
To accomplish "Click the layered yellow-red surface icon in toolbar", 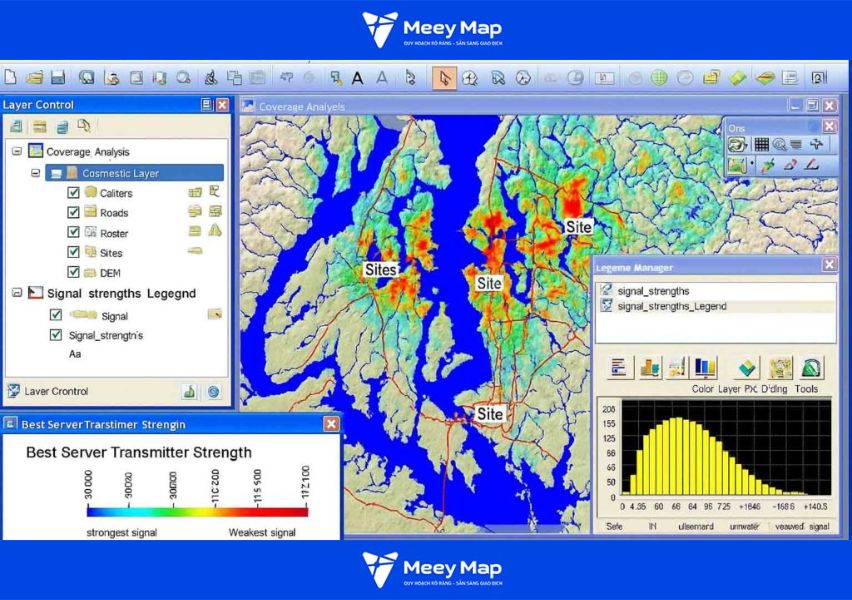I will [765, 78].
